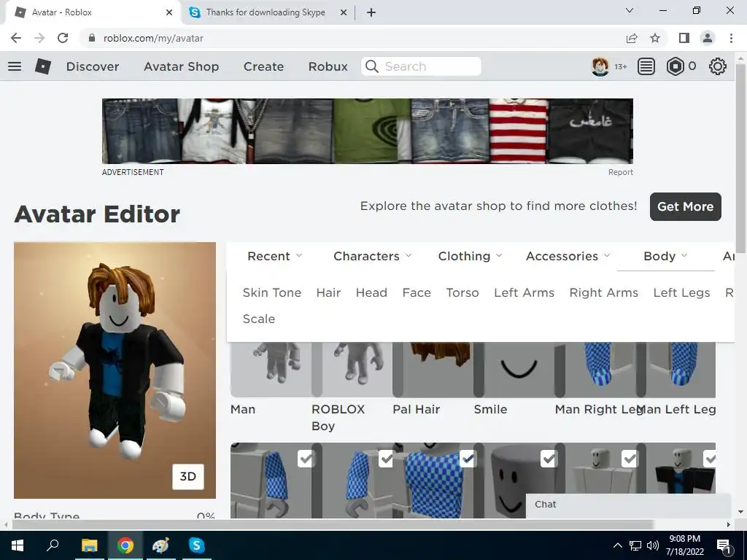Open Windows taskbar search

pos(53,545)
